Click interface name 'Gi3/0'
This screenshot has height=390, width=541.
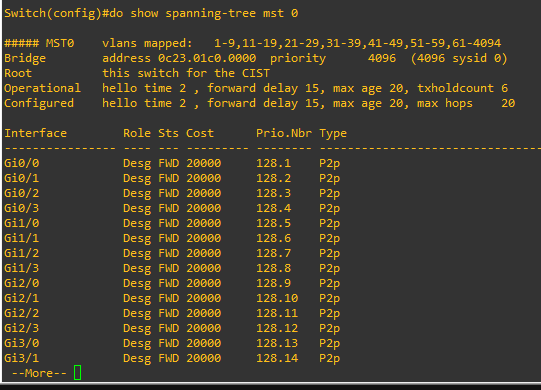(x=22, y=343)
